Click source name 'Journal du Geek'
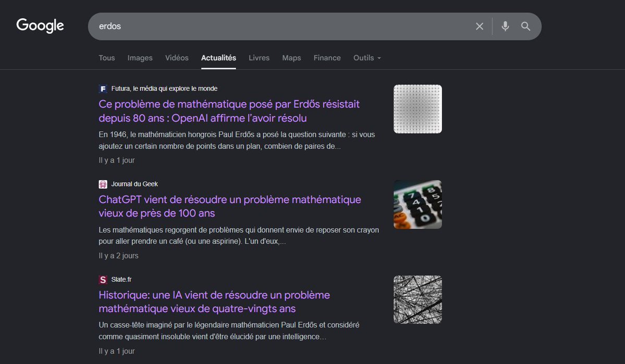Viewport: 625px width, 364px height. pyautogui.click(x=134, y=184)
